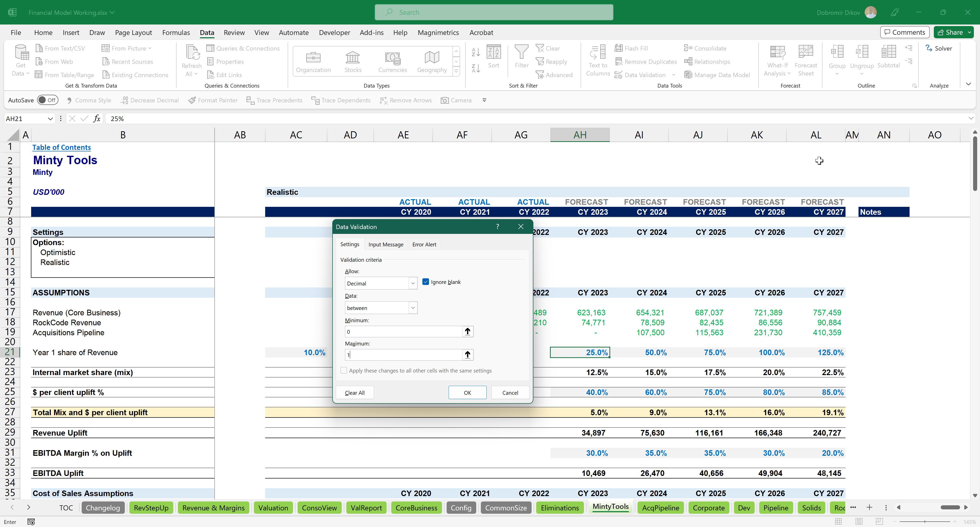980x527 pixels.
Task: Click the Clear All button
Action: point(354,392)
